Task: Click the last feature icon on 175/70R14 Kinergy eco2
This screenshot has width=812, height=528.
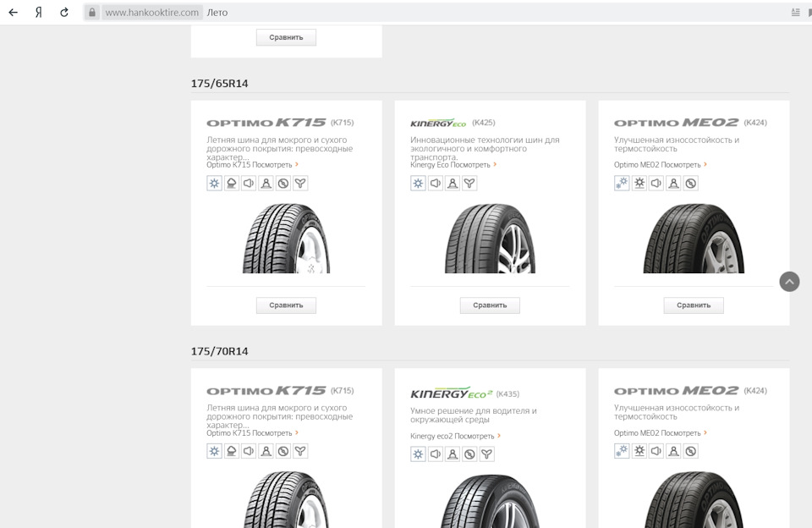Action: [x=487, y=454]
